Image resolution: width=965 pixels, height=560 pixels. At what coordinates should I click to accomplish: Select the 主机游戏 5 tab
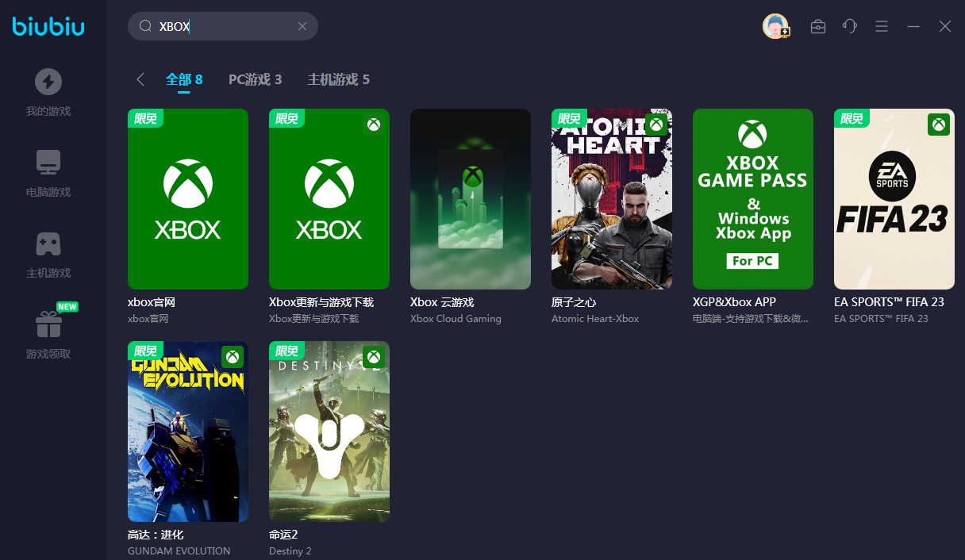click(339, 79)
